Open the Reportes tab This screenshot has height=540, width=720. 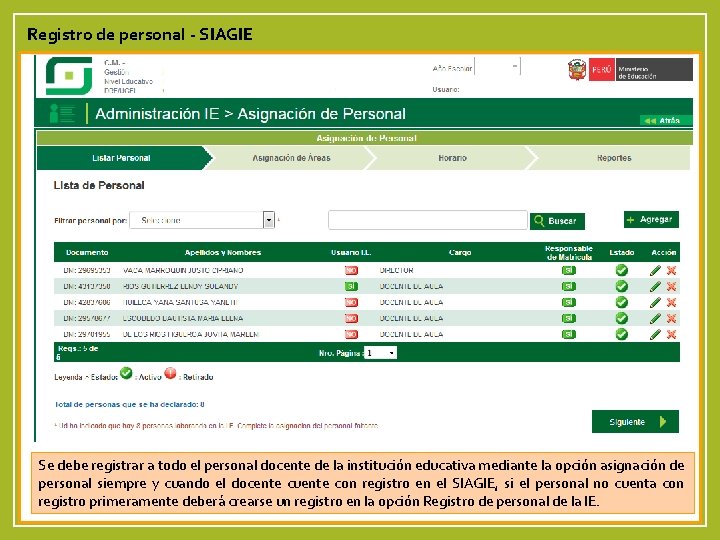[x=614, y=158]
